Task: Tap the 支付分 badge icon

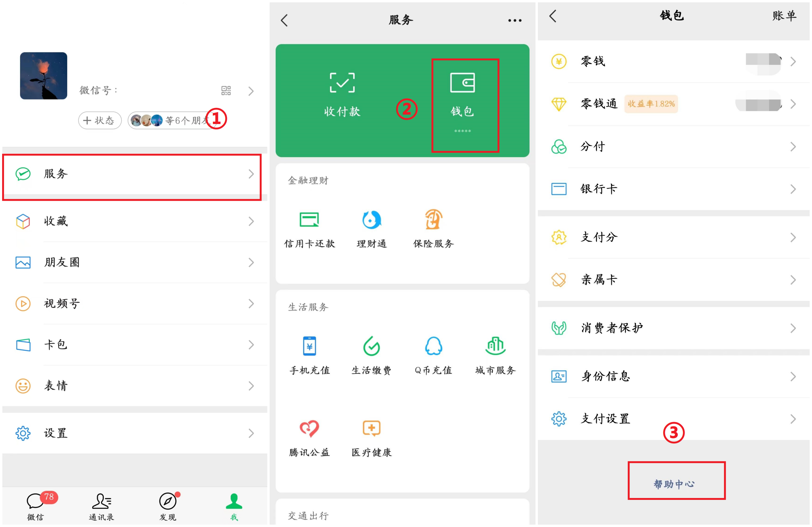Action: pos(559,237)
